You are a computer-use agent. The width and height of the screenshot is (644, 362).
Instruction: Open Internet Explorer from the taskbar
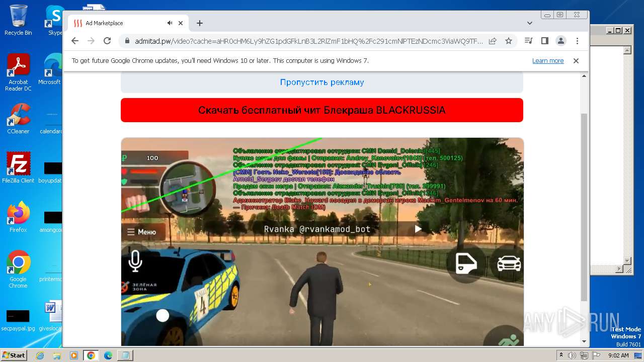pos(40,355)
